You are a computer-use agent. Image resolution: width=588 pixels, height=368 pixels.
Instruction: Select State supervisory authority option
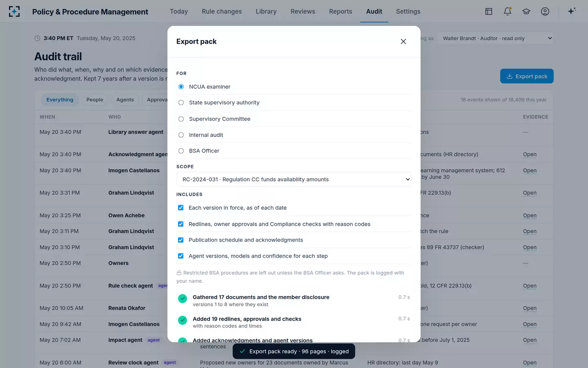[181, 103]
